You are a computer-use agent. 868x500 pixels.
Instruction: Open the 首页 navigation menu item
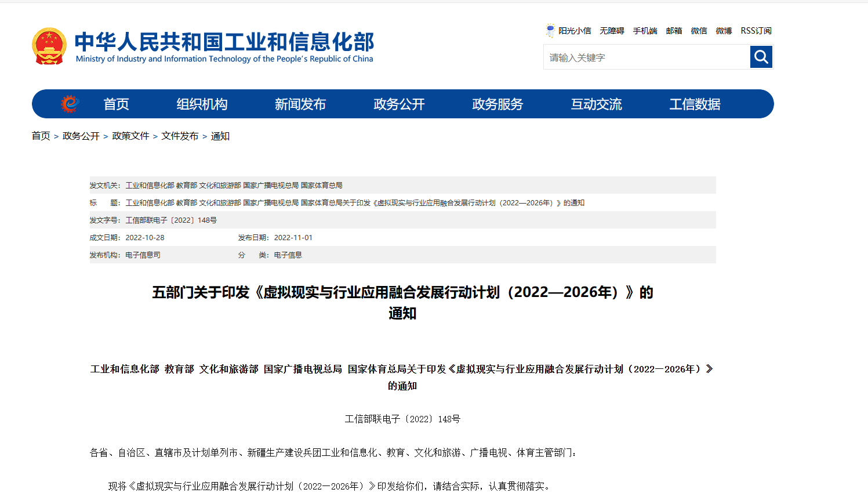(116, 104)
